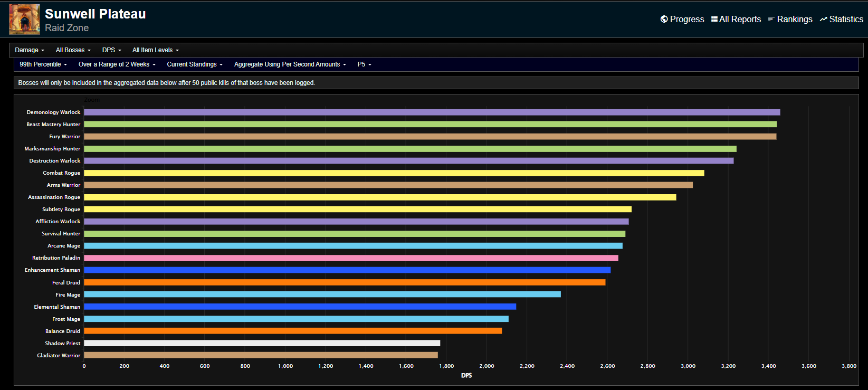Click the Enhancement Shaman axis label
The width and height of the screenshot is (868, 390).
point(52,270)
